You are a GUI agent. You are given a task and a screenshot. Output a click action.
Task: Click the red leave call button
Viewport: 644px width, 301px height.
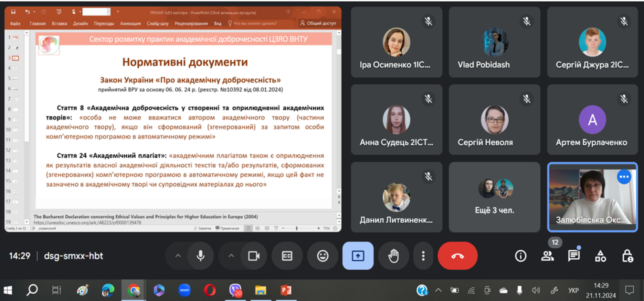(457, 256)
